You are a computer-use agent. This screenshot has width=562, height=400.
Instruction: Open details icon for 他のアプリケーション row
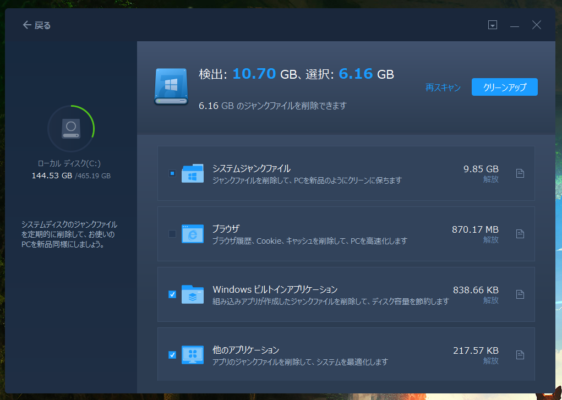pyautogui.click(x=520, y=355)
